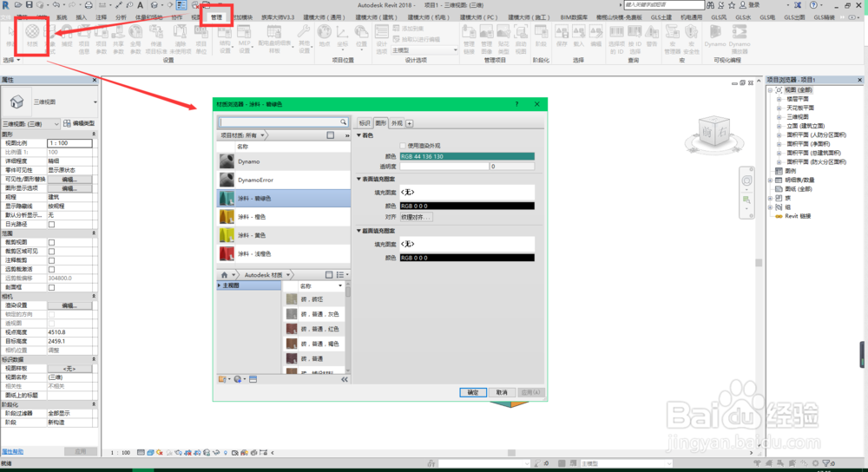Click the Save icon in quick access toolbar
The image size is (868, 472).
click(30, 5)
